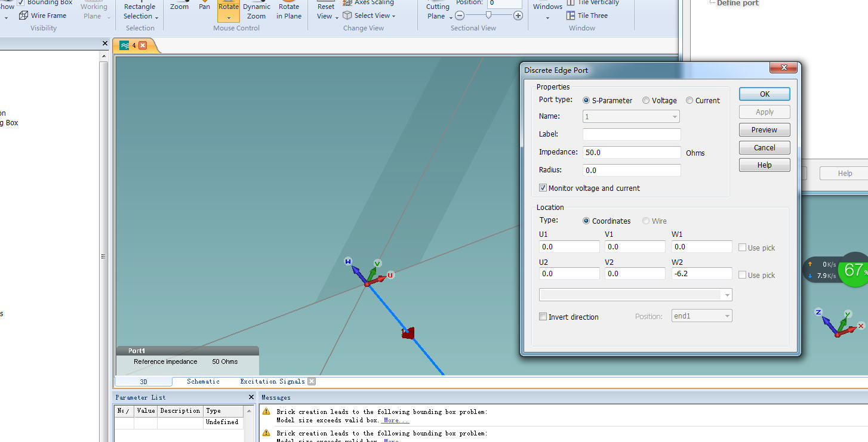Click the W2 coordinate field showing -6.2

coord(701,274)
